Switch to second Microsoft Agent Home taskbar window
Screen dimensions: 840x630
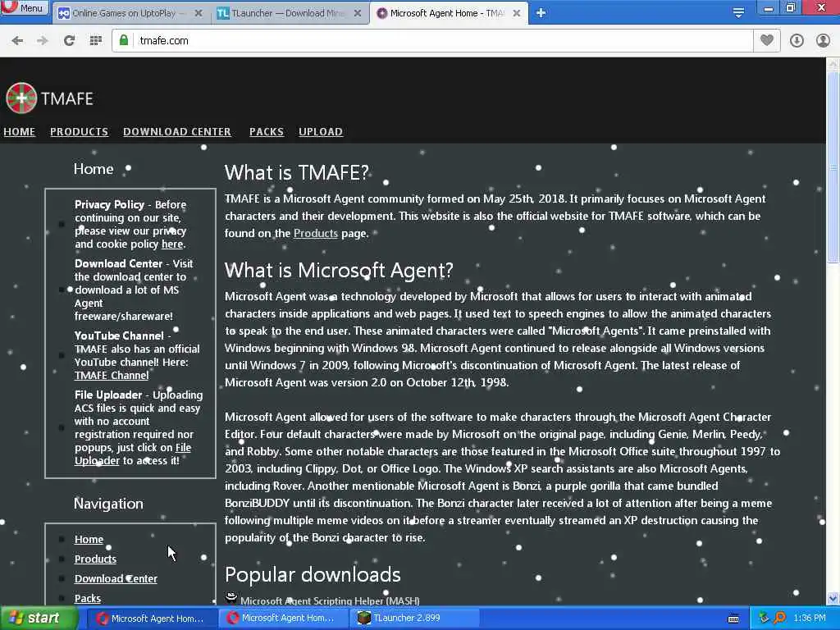(x=282, y=619)
